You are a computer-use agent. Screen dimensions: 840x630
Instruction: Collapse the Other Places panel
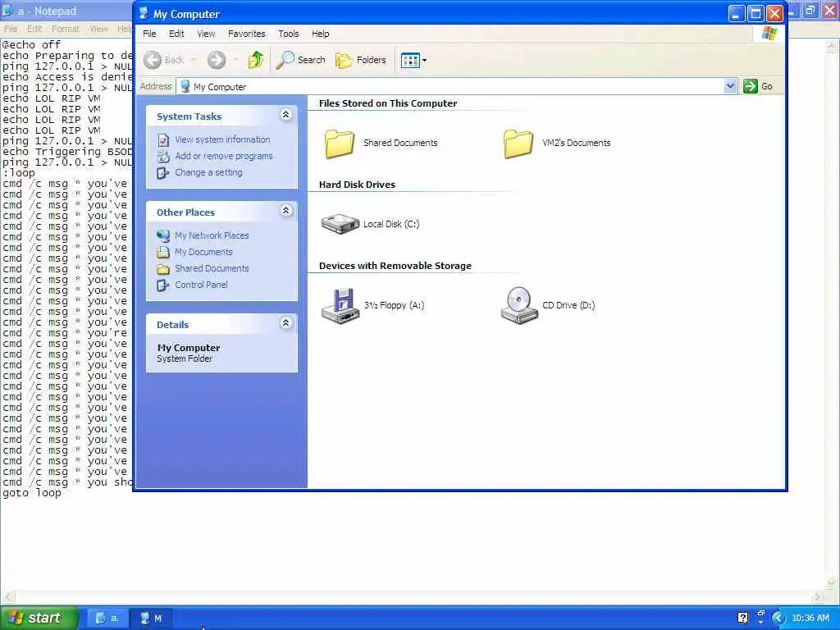[x=285, y=211]
